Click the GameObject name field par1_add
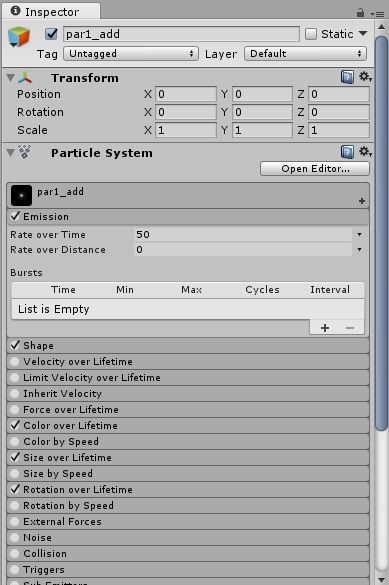Screen dimensions: 389x585 coord(181,34)
